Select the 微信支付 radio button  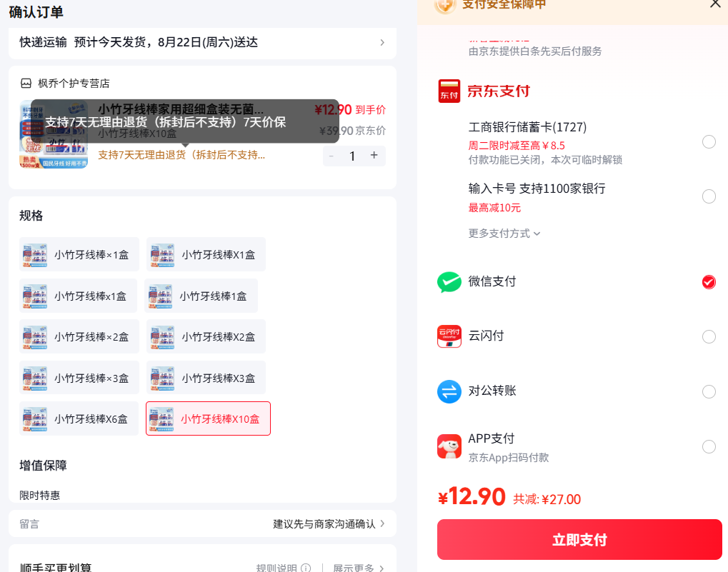[x=709, y=282]
